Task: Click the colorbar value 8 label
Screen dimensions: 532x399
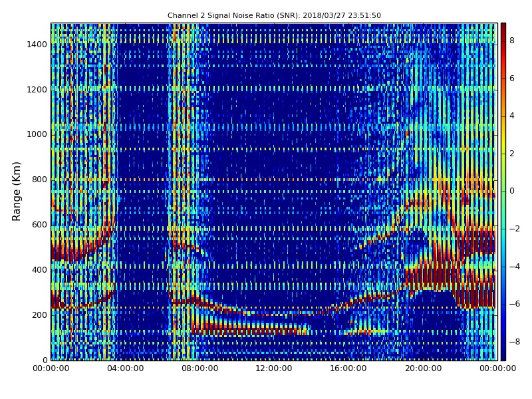Action: click(x=512, y=41)
